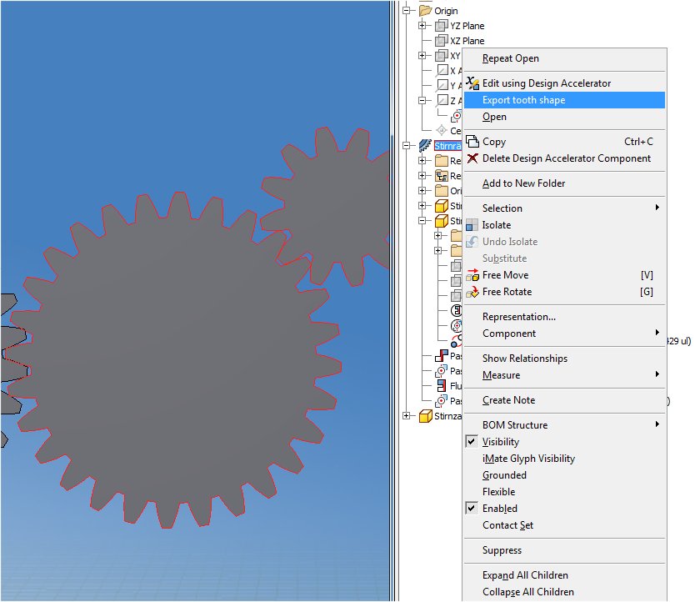This screenshot has width=700, height=602.
Task: Open the BOM Structure submenu
Action: coord(564,425)
